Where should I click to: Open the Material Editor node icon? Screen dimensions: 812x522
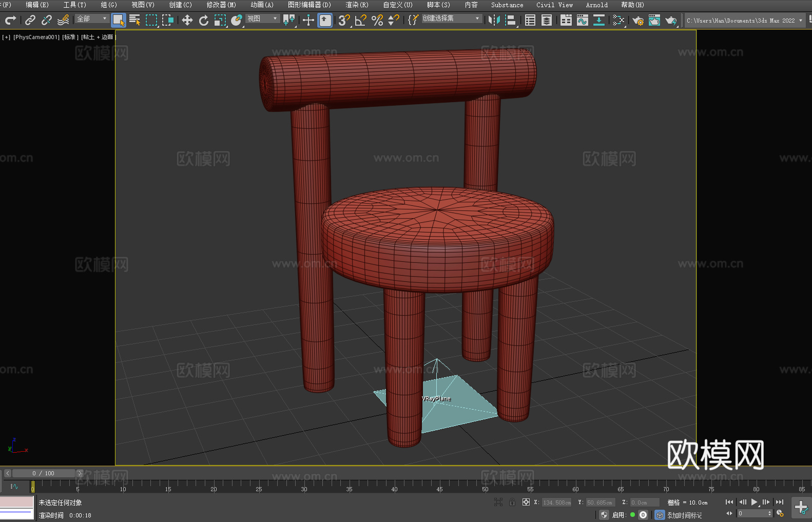(618, 21)
